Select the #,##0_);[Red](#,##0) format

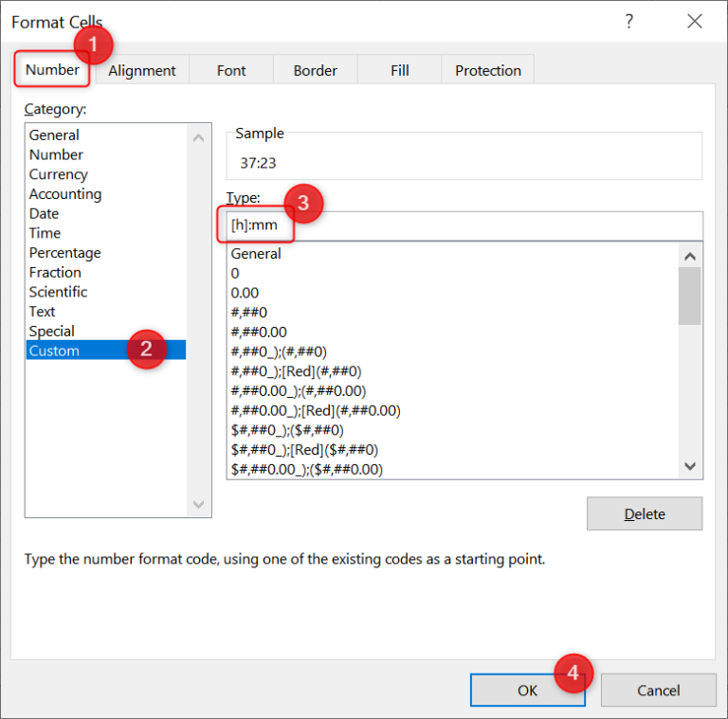tap(296, 371)
